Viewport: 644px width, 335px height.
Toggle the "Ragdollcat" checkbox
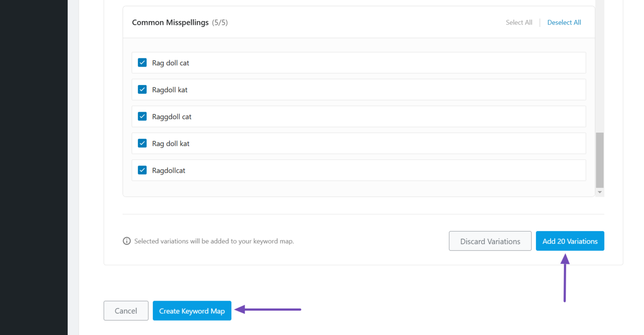pyautogui.click(x=142, y=170)
